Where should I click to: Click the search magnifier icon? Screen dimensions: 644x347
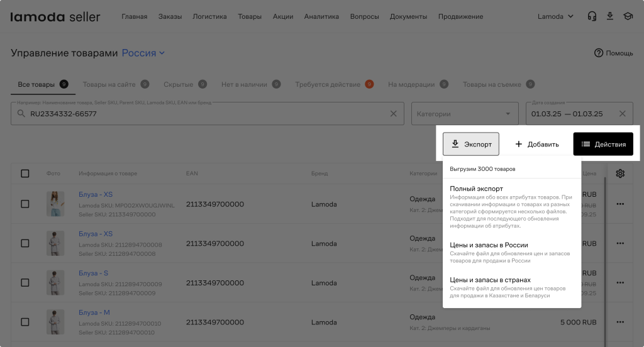point(21,113)
